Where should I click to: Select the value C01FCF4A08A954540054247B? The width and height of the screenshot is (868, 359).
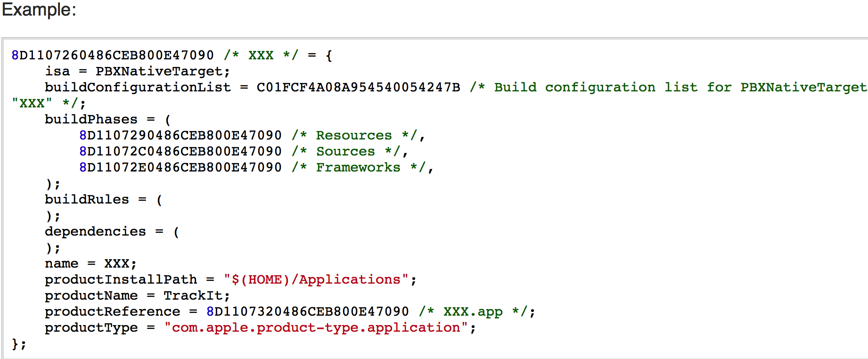(358, 88)
